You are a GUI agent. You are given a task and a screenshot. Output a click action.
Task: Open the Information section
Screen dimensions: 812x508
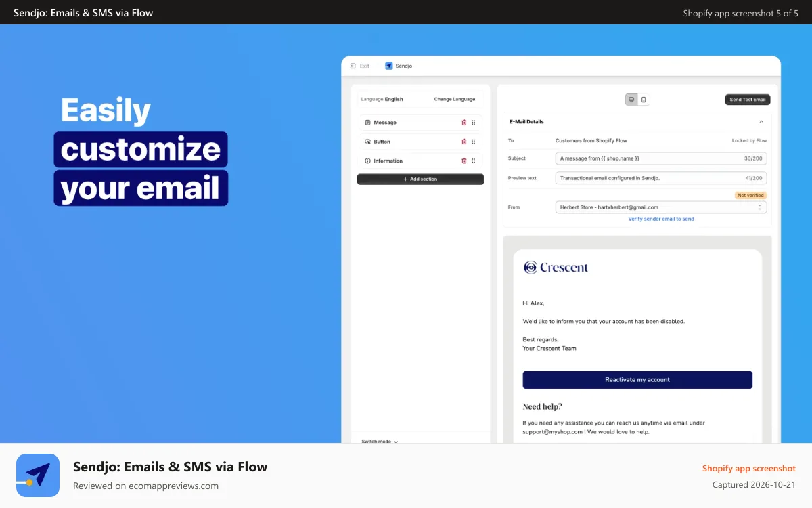[420, 161]
